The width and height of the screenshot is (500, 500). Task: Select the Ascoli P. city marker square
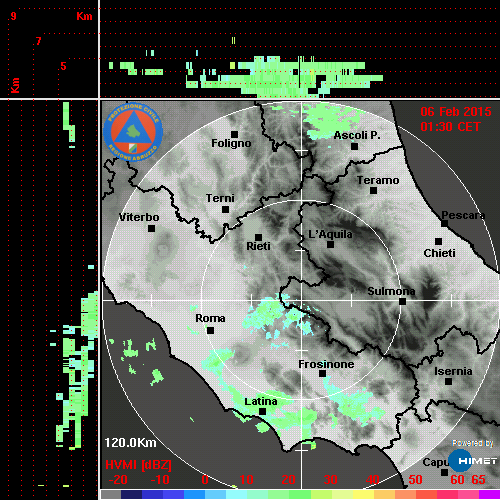354,146
